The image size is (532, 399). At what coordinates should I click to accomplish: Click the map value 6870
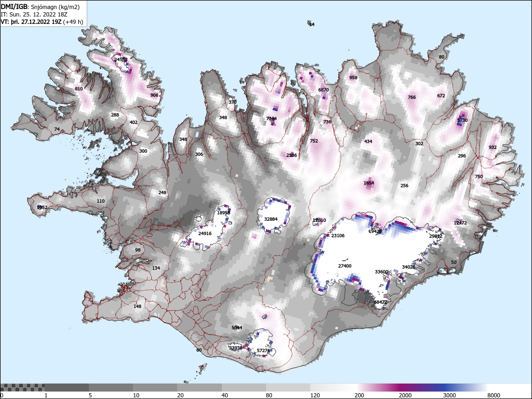click(x=323, y=90)
